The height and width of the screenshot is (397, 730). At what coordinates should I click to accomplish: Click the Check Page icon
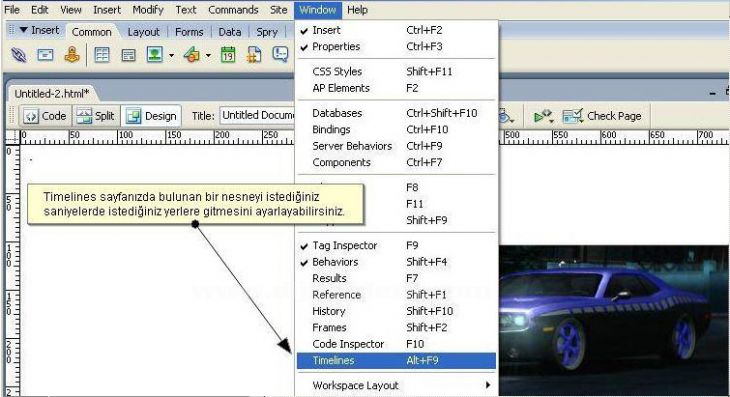click(x=573, y=115)
